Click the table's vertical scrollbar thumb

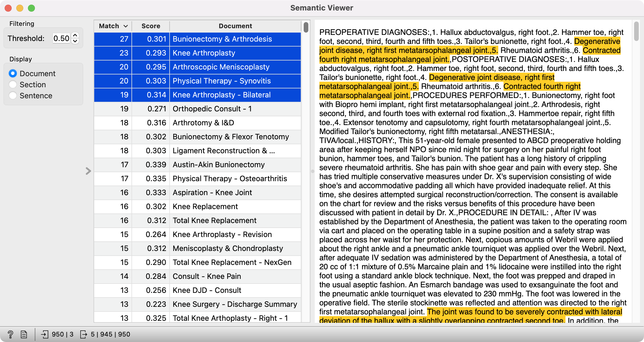tap(306, 27)
